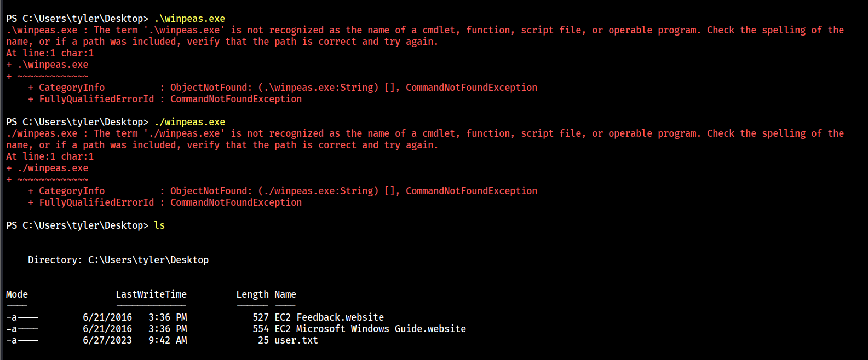Click the Mode column header
This screenshot has width=868, height=360.
(x=17, y=294)
